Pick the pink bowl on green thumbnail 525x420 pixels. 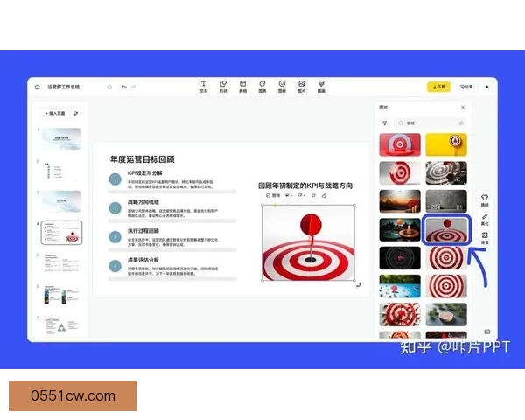click(446, 314)
